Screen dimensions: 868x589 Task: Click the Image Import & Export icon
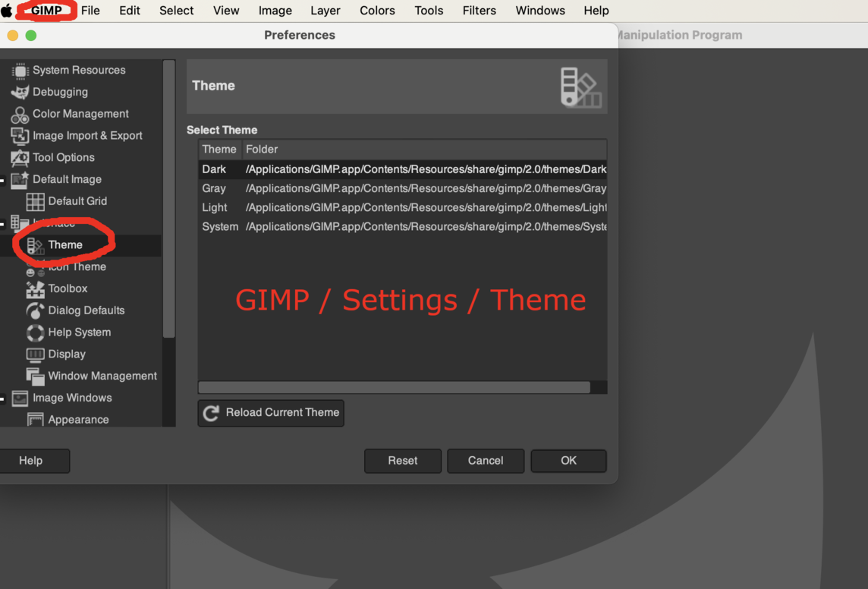(20, 136)
